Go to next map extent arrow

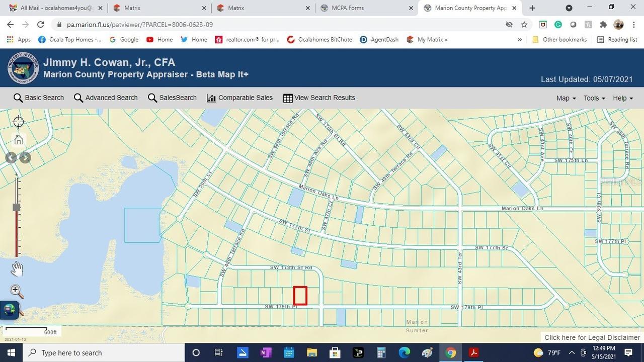pyautogui.click(x=25, y=158)
